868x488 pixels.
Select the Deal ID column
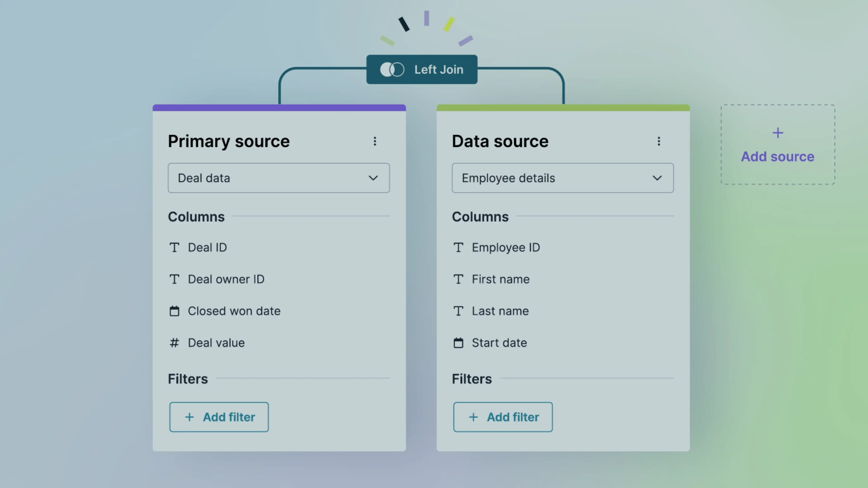[x=207, y=248]
